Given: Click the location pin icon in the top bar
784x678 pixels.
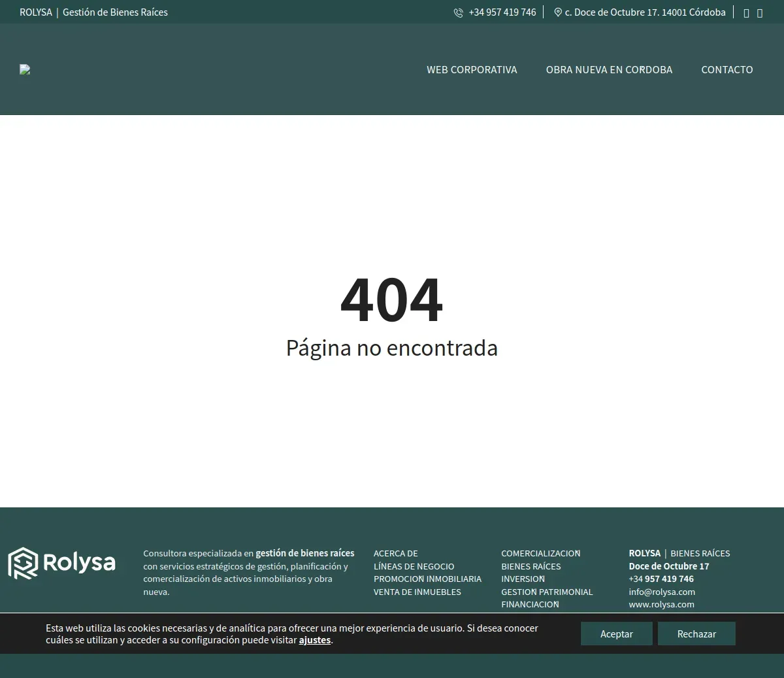Looking at the screenshot, I should point(558,12).
